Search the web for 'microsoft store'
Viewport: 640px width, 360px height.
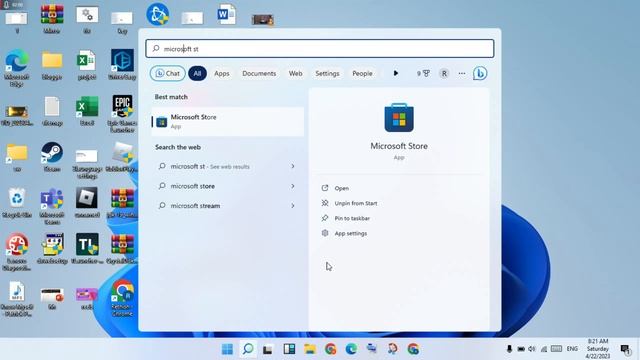pos(227,186)
